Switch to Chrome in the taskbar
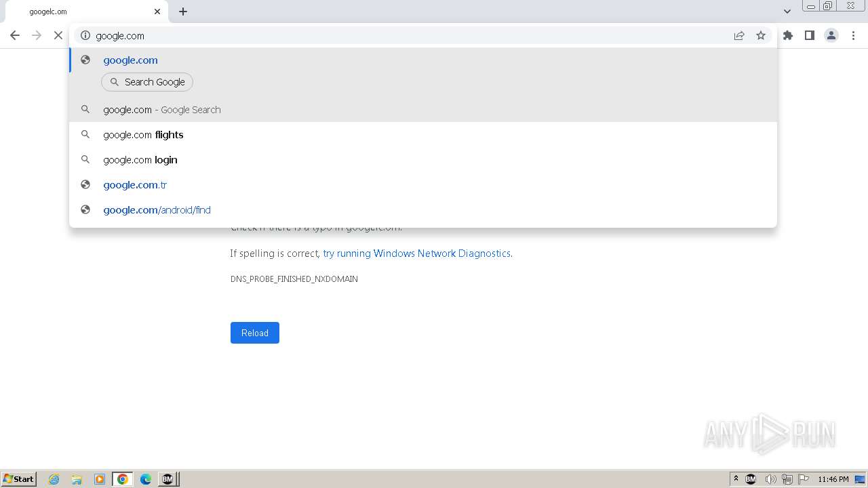 click(x=123, y=479)
